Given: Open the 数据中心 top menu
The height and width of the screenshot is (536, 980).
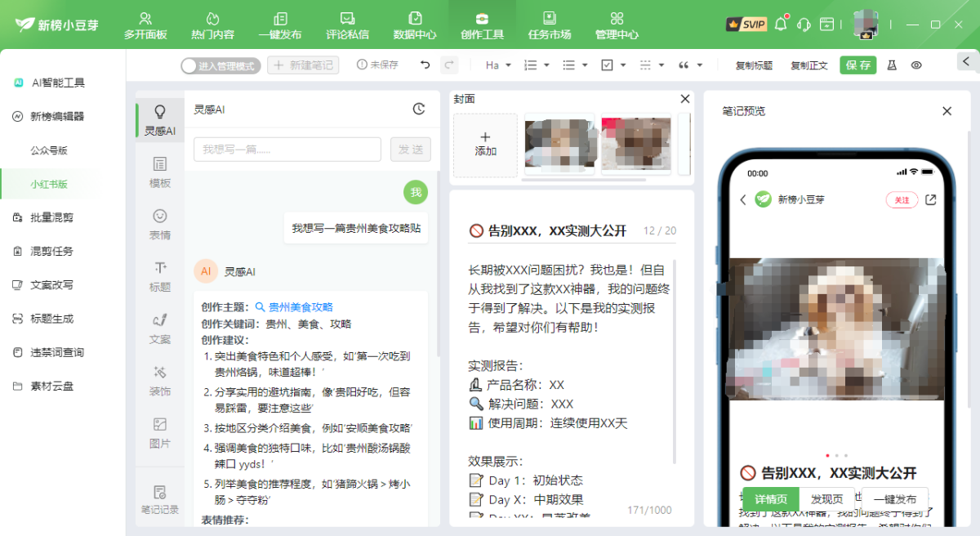Looking at the screenshot, I should tap(415, 25).
